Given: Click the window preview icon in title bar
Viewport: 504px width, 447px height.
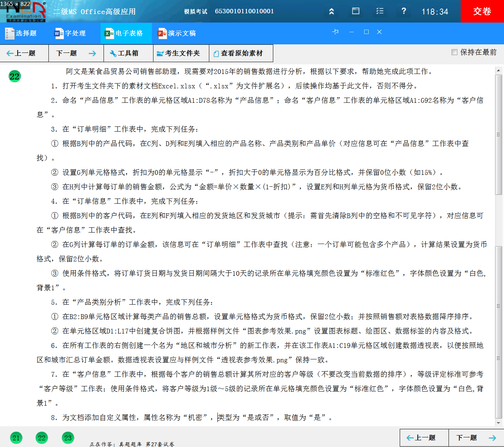Looking at the screenshot, I should (x=355, y=11).
